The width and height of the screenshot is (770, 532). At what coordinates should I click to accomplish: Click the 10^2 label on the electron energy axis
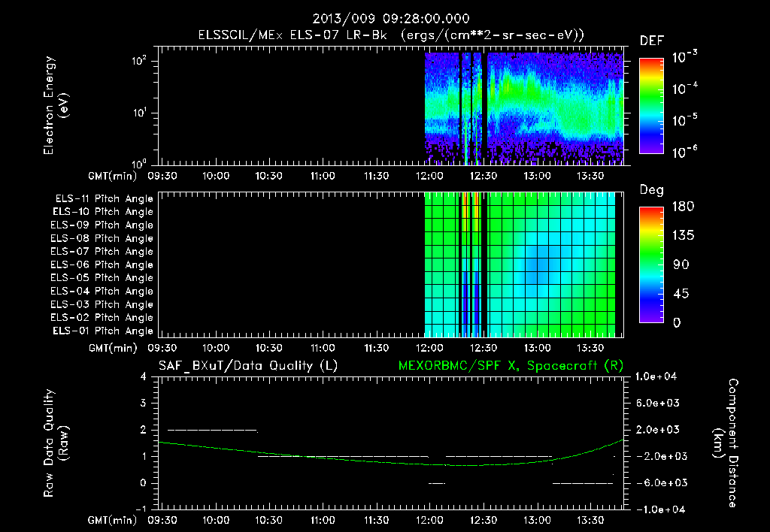(139, 60)
